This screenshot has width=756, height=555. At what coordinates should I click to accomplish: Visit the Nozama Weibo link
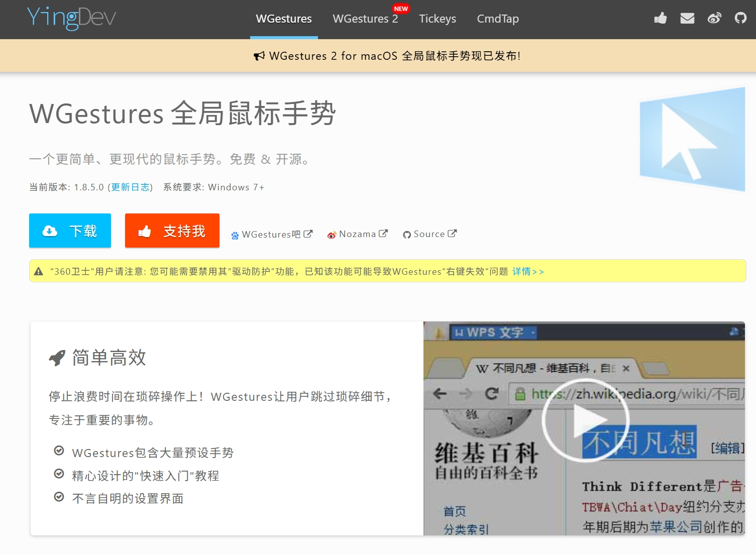click(x=357, y=235)
